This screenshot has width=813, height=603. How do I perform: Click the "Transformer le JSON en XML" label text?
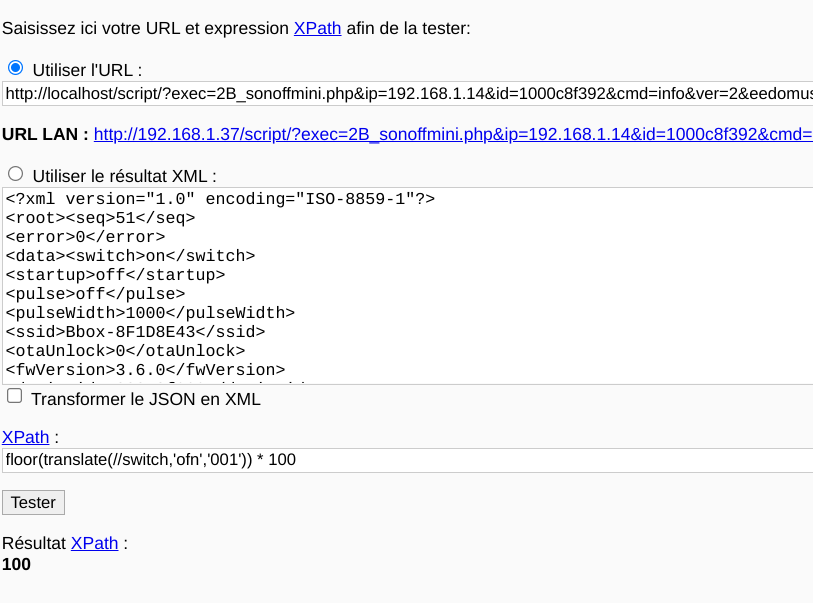pyautogui.click(x=146, y=399)
